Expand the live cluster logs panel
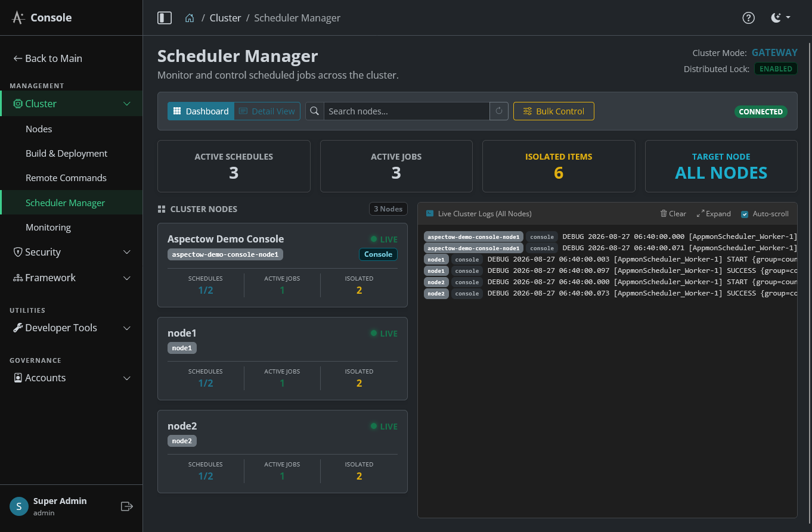This screenshot has height=532, width=812. coord(714,213)
